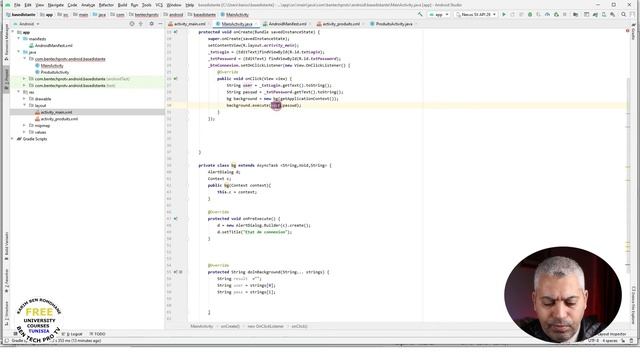Open the Help menu
Viewport: 640px width, 360px height.
(190, 5)
